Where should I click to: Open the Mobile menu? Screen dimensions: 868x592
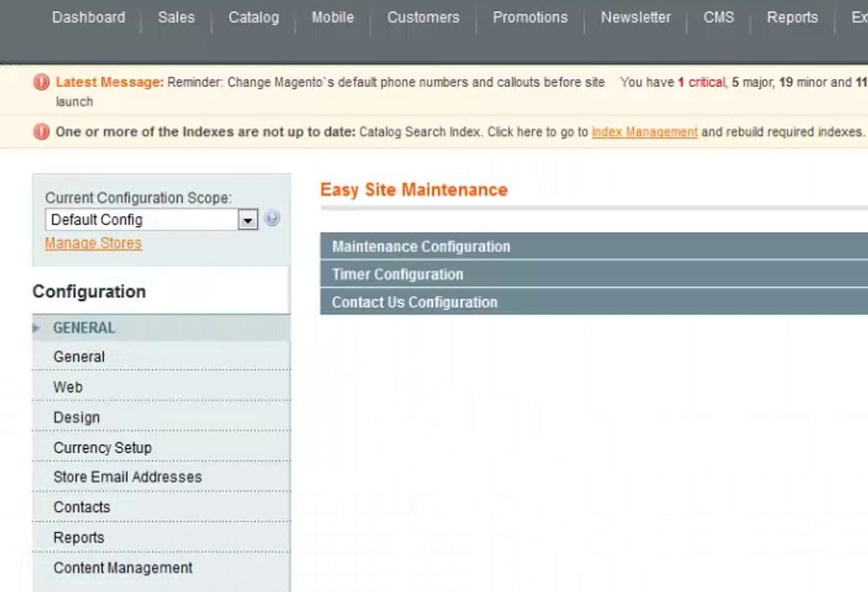pos(333,18)
